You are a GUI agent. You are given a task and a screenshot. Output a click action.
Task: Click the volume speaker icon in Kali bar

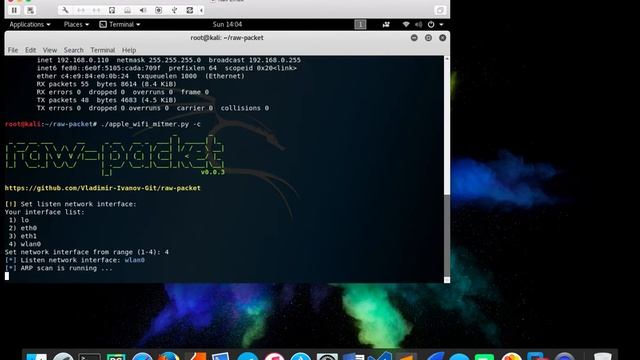pyautogui.click(x=418, y=24)
